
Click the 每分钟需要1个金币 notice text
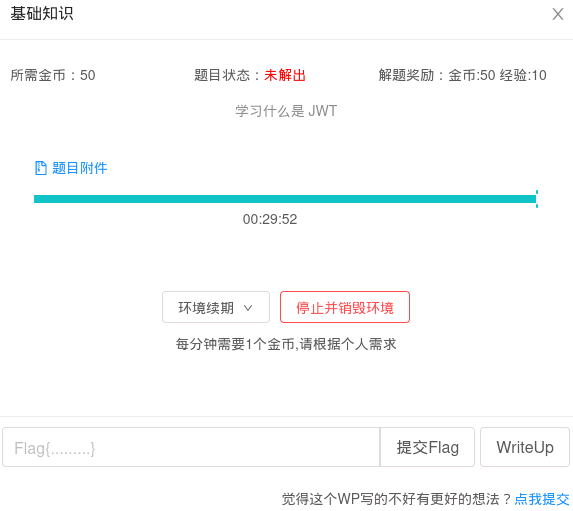pyautogui.click(x=286, y=344)
